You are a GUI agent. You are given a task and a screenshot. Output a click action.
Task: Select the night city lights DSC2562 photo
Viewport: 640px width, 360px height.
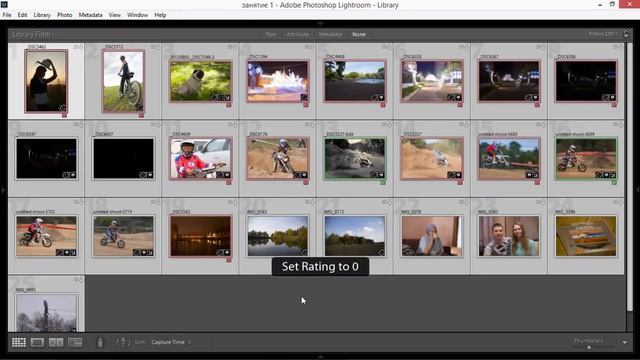[x=200, y=236]
